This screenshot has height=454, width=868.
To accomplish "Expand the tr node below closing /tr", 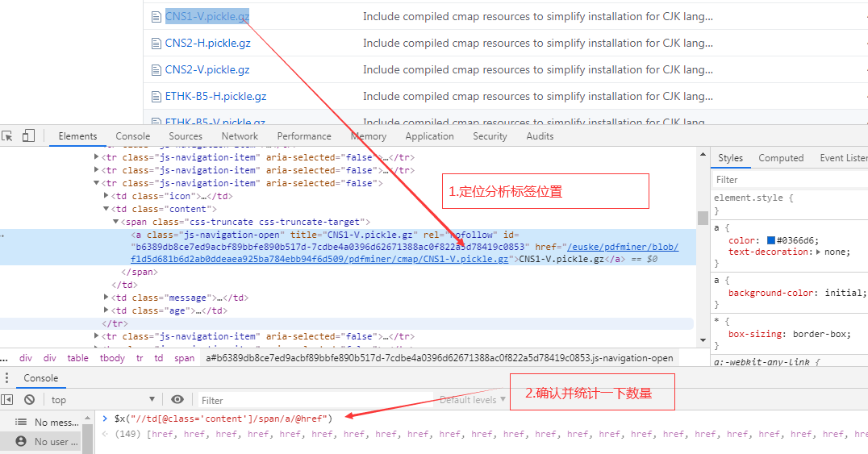I will pyautogui.click(x=96, y=336).
